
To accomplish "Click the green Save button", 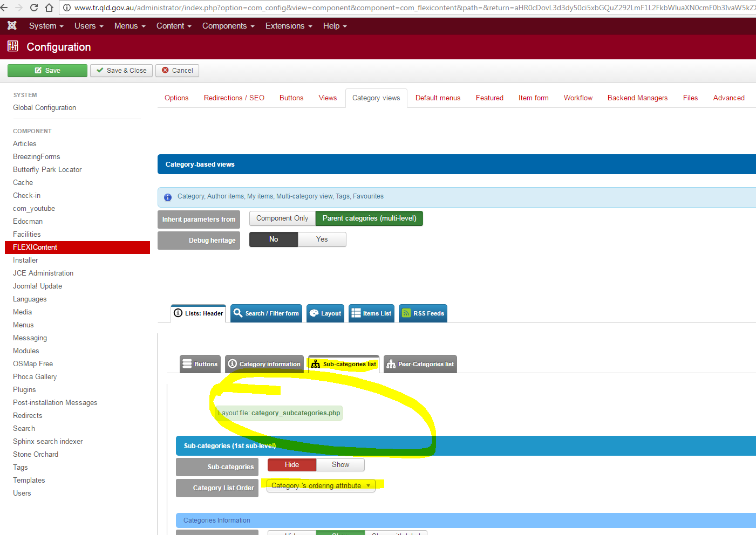I will (47, 71).
